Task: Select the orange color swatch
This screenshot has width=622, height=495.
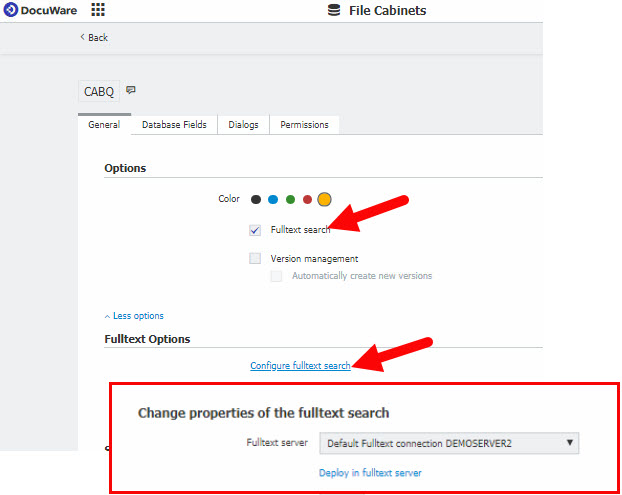Action: 324,199
